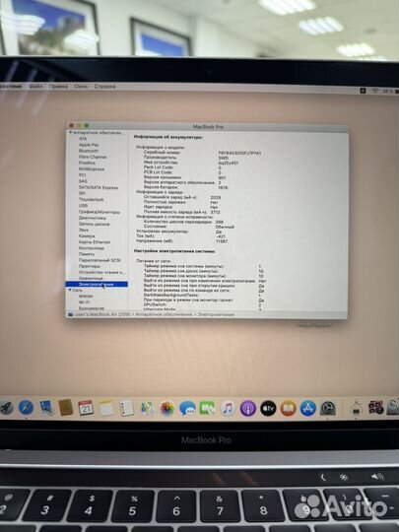The width and height of the screenshot is (399, 532).
Task: Open Podcasts from the Dock
Action: click(x=248, y=408)
